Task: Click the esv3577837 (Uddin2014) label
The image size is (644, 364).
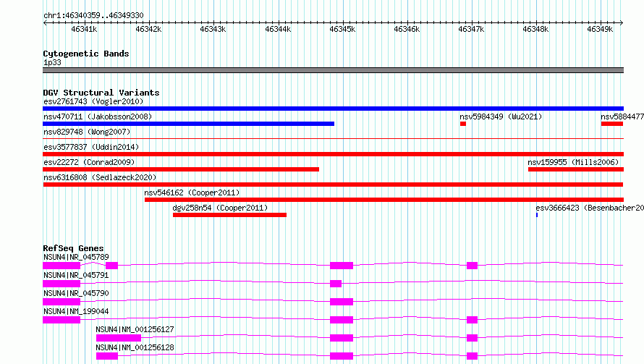Action: click(91, 147)
